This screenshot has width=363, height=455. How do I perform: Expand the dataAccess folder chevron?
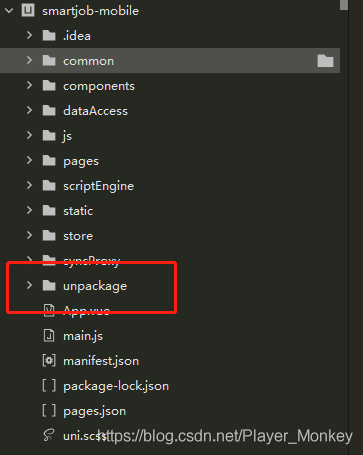coord(29,110)
